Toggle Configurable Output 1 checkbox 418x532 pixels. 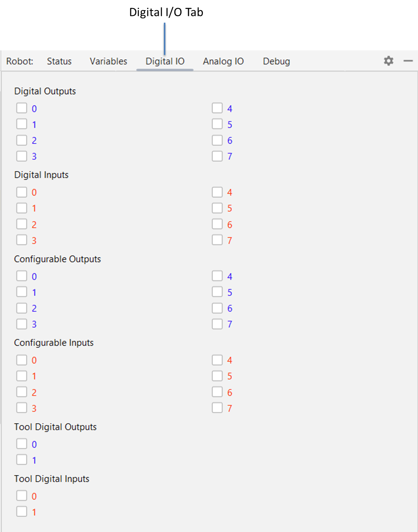[22, 292]
